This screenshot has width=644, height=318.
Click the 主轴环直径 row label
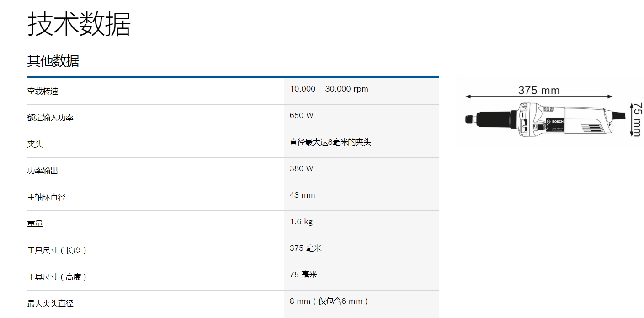click(47, 197)
